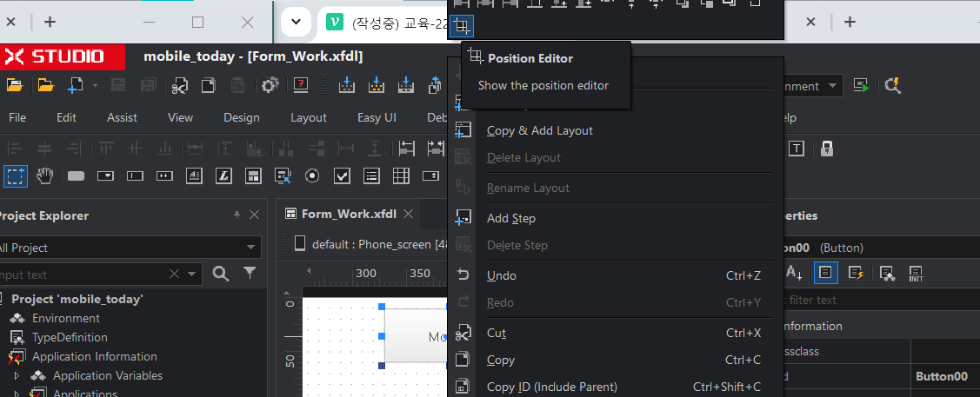Open the Options gear icon
The image size is (980, 397).
270,85
